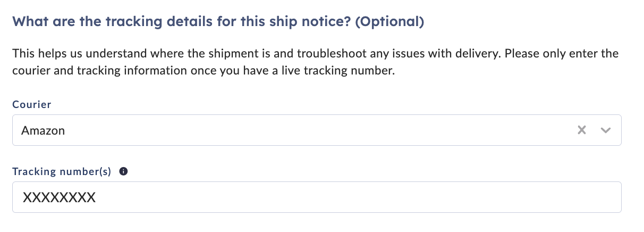
Task: Click blank area of tracking number field
Action: [x=356, y=197]
